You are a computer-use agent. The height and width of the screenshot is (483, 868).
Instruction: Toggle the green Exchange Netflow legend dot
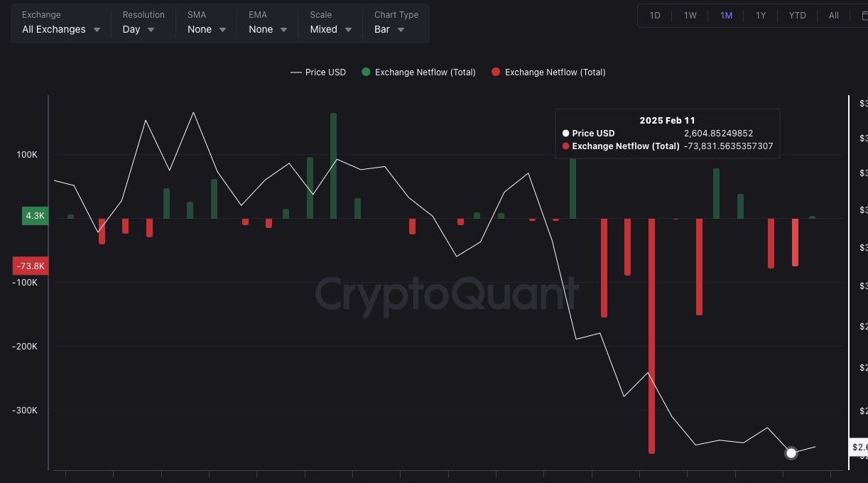[x=365, y=72]
